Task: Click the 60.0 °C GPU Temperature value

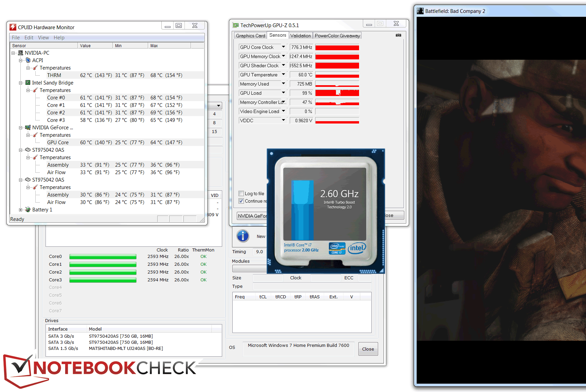Action: coord(301,75)
